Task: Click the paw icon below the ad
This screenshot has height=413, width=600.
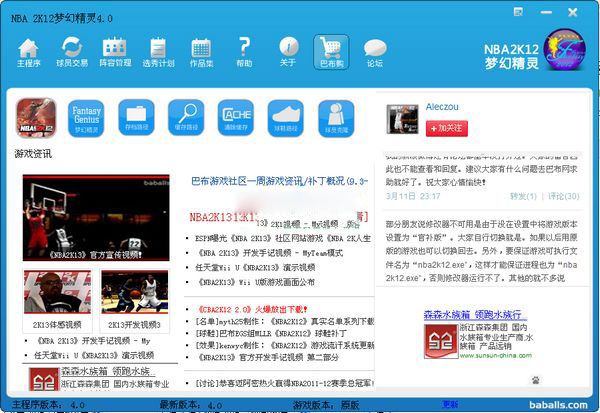Action: tap(536, 380)
